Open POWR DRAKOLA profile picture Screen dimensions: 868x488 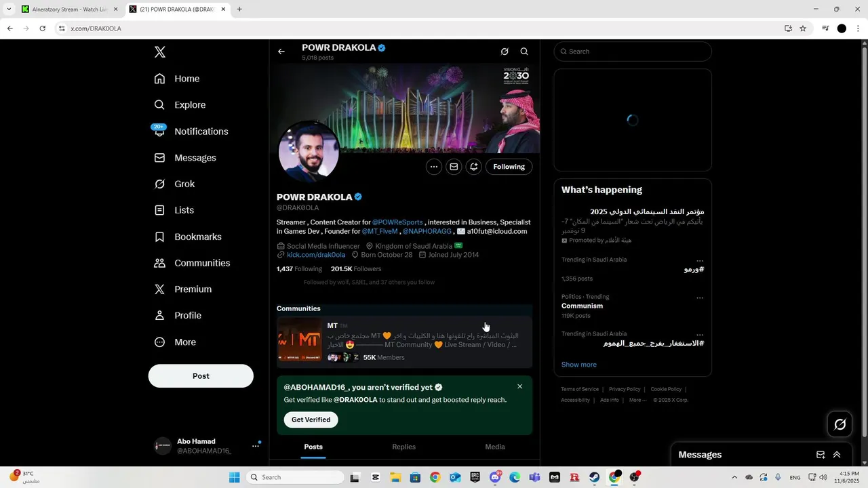click(x=309, y=151)
